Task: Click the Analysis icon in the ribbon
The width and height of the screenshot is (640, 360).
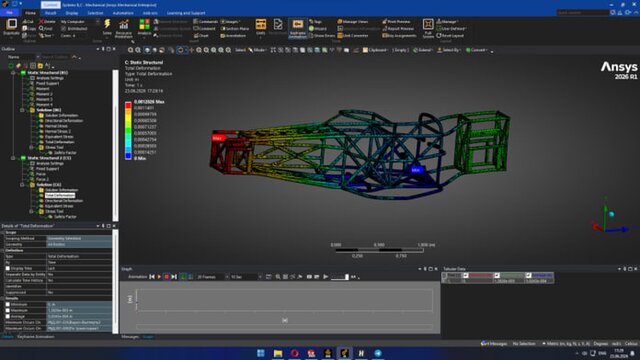Action: pyautogui.click(x=144, y=24)
